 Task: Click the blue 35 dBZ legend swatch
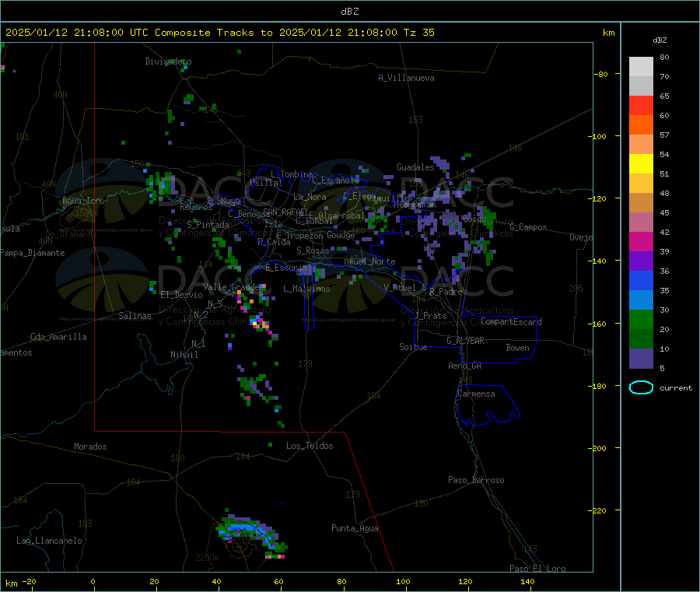pyautogui.click(x=641, y=280)
